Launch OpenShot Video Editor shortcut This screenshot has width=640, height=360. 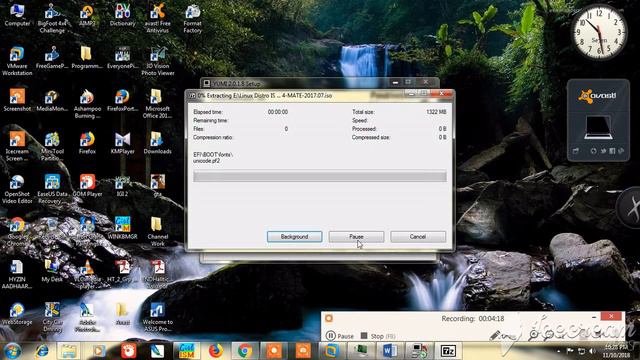17,189
